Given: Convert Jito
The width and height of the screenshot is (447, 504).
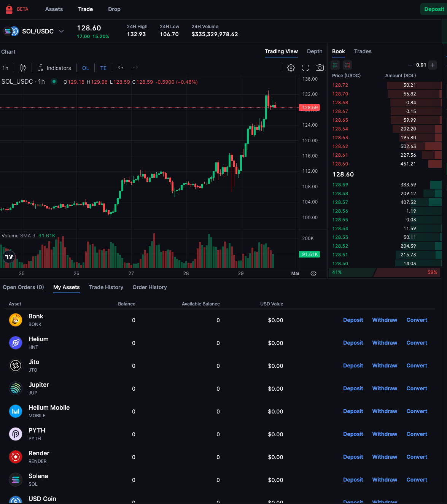Looking at the screenshot, I should click(417, 366).
